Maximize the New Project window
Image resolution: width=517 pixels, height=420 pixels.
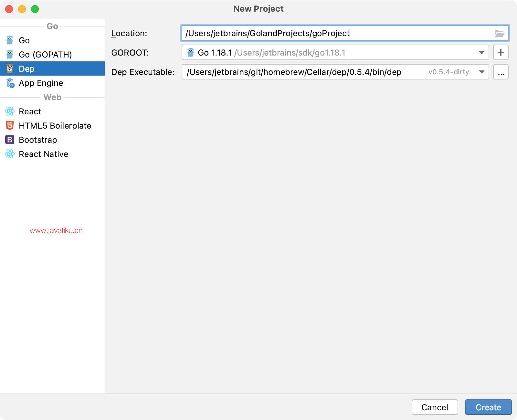(x=35, y=9)
